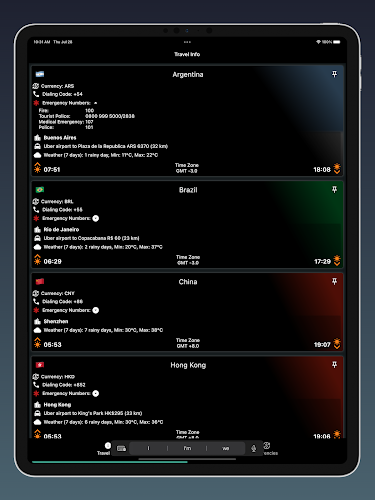Click the Argentina flag icon
The height and width of the screenshot is (500, 375).
tap(40, 74)
